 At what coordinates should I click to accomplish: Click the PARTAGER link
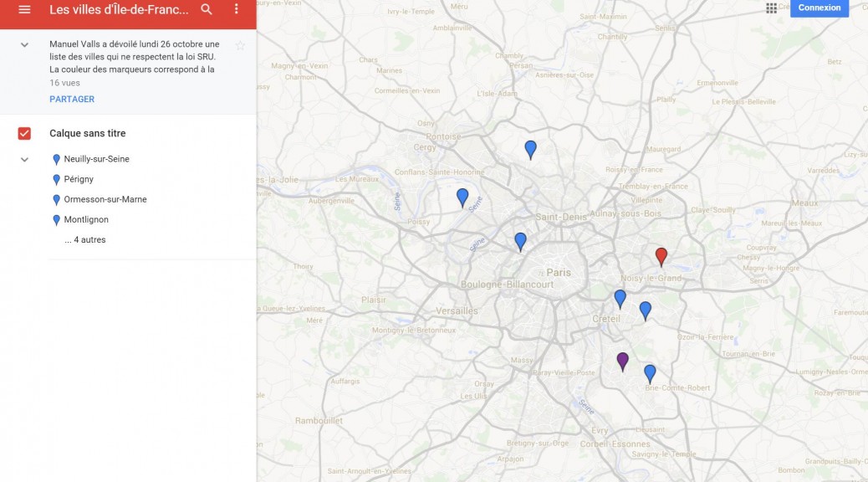click(x=72, y=99)
